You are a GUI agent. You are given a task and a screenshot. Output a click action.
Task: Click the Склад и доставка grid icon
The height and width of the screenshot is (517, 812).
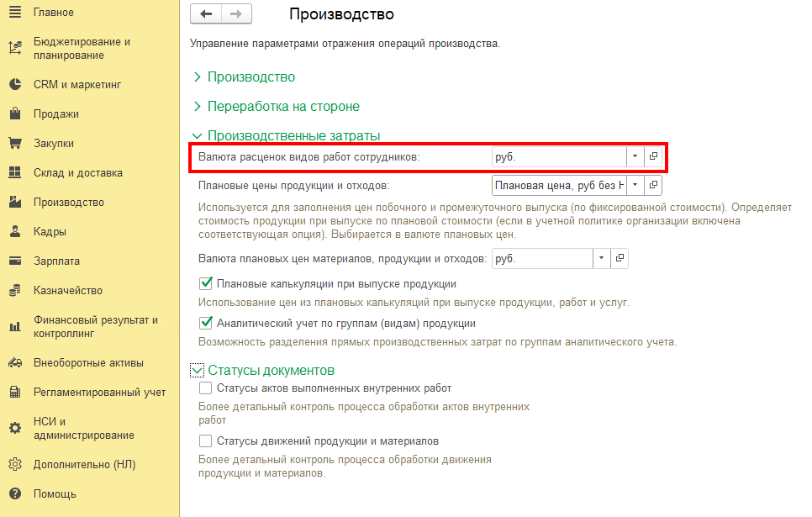pyautogui.click(x=15, y=172)
